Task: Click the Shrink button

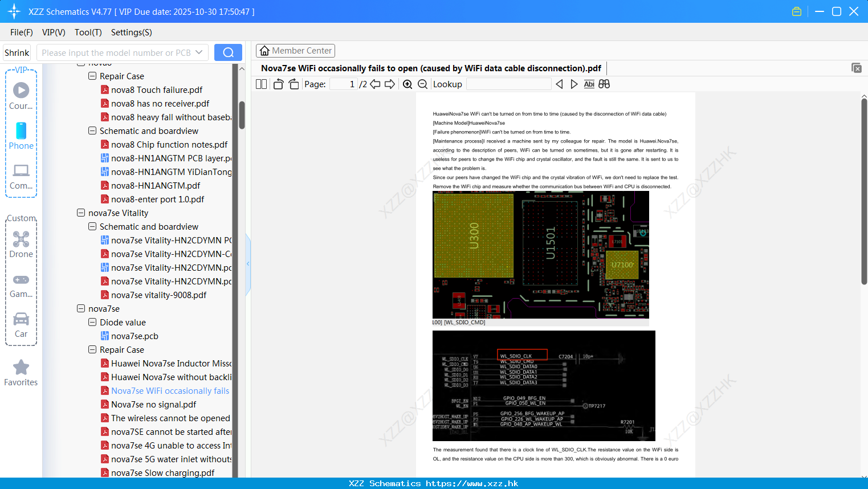Action: (17, 52)
